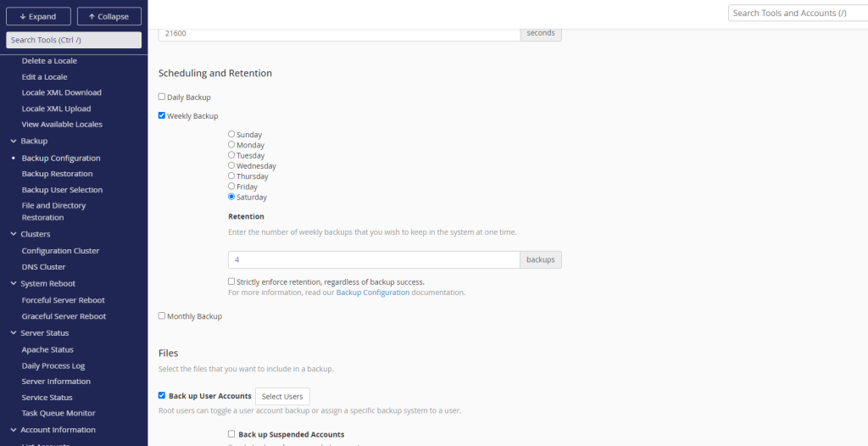868x446 pixels.
Task: Select Sunday as the backup day
Action: click(231, 134)
